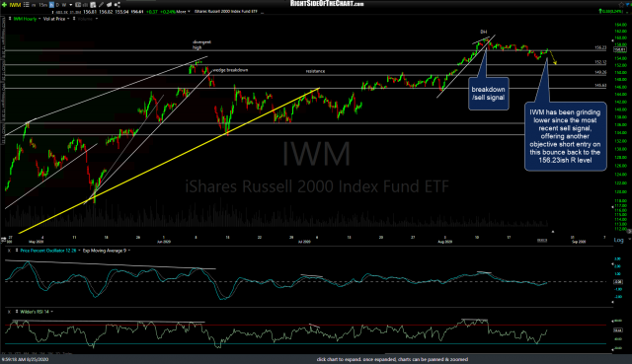The width and height of the screenshot is (632, 364).
Task: Click the 'iShares Russell 2000 Index Fund ETF' header description
Action: tap(226, 12)
